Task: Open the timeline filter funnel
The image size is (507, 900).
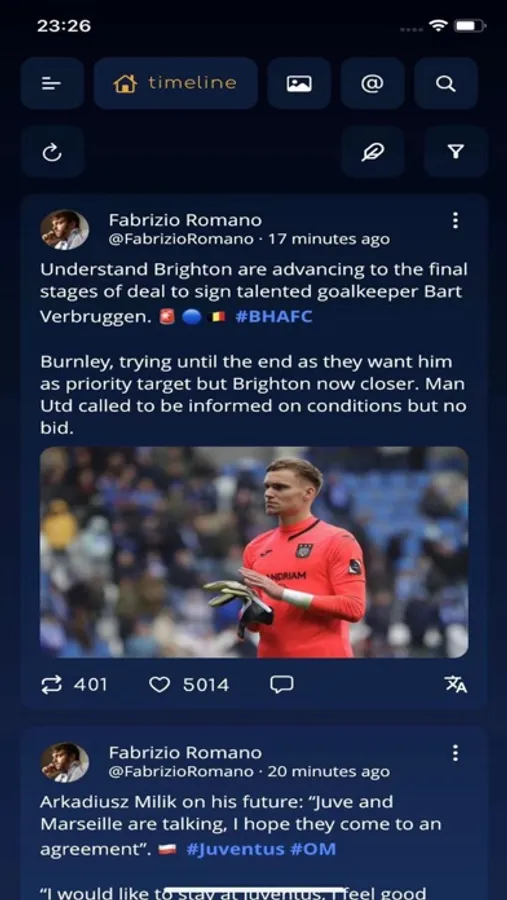Action: click(x=456, y=152)
